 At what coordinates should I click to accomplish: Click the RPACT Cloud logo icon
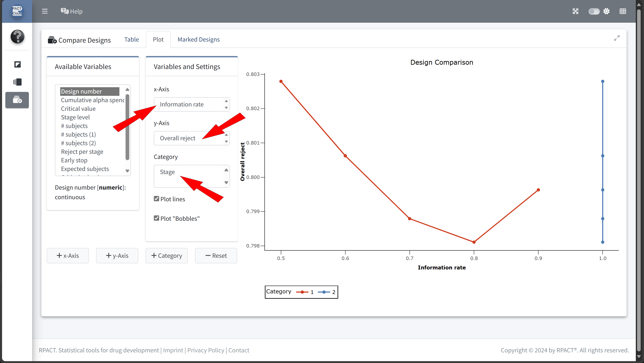pos(17,11)
